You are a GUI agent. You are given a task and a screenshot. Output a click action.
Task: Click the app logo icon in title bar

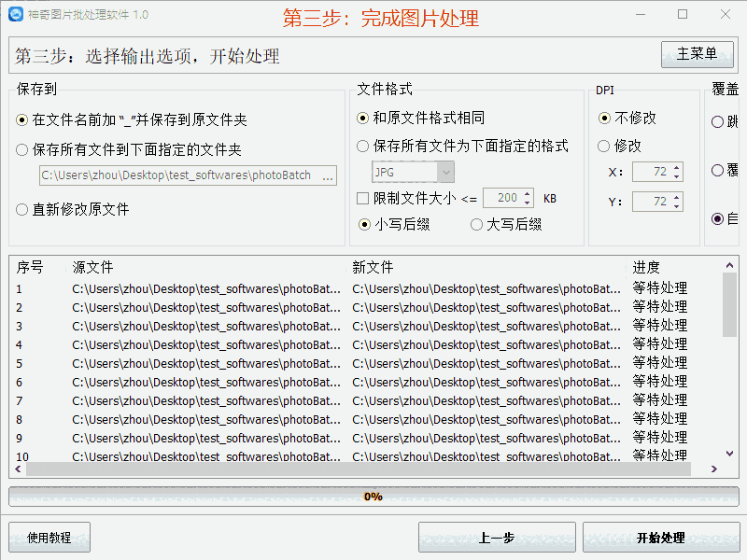click(x=16, y=14)
